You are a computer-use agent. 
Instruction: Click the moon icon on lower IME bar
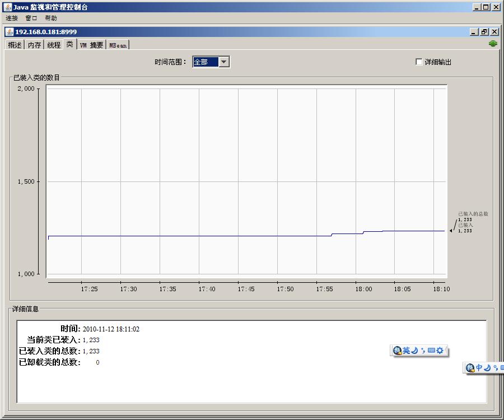pos(488,367)
